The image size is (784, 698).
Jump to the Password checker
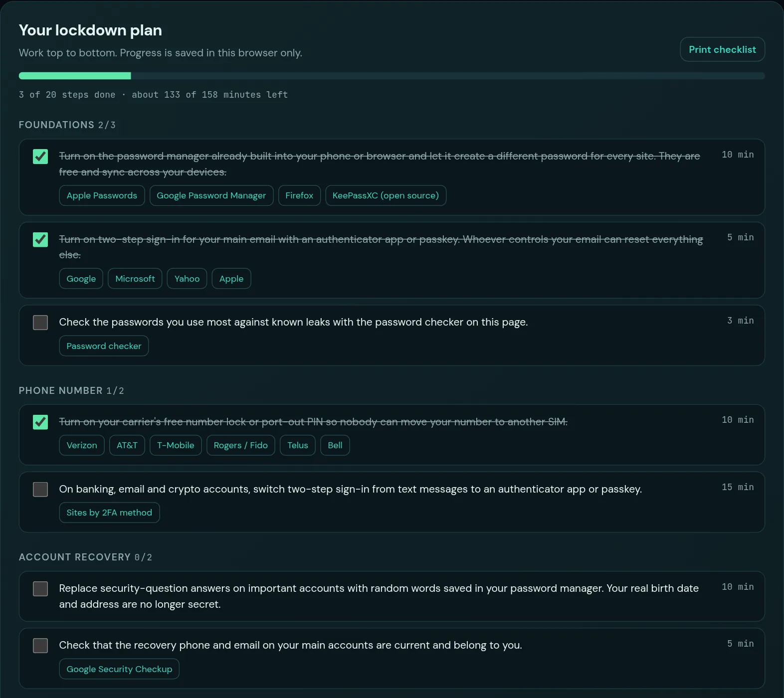click(x=104, y=346)
